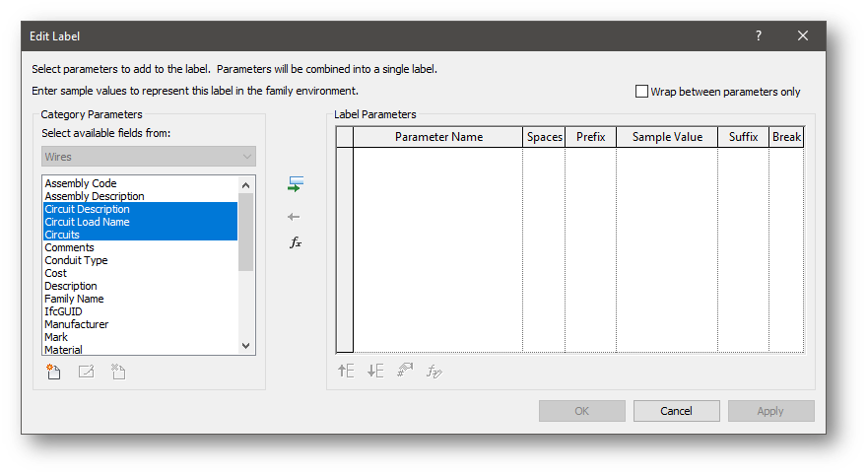Click the Cancel button

coord(676,411)
